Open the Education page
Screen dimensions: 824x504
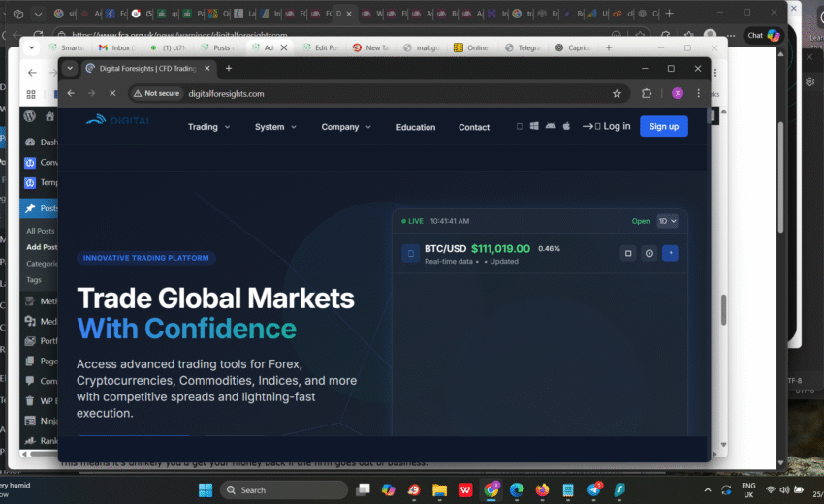coord(416,127)
